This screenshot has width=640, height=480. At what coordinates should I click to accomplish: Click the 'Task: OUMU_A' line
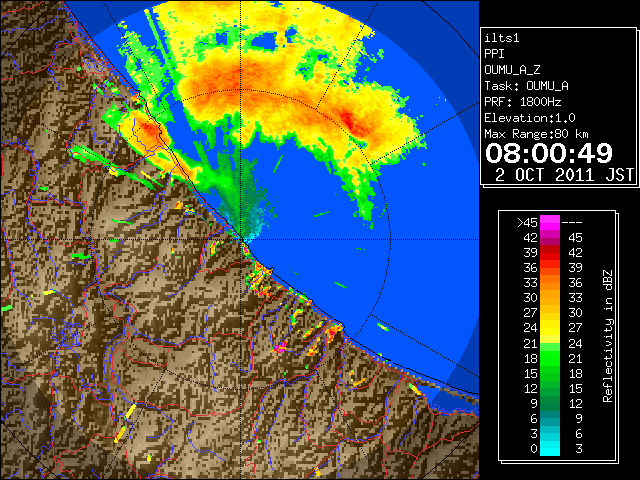(527, 86)
